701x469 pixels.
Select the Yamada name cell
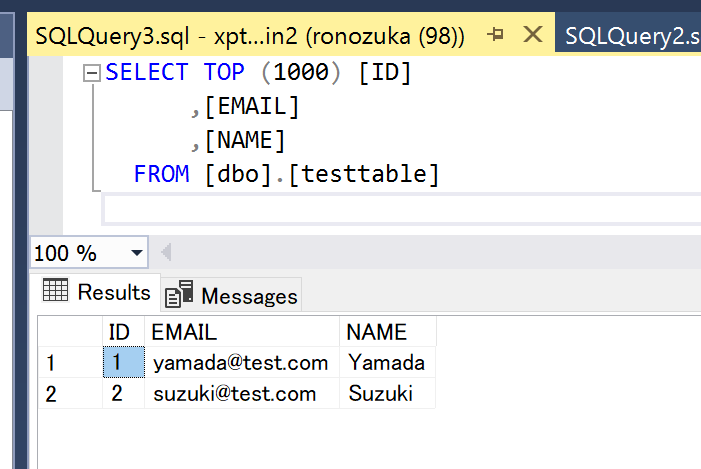point(386,363)
